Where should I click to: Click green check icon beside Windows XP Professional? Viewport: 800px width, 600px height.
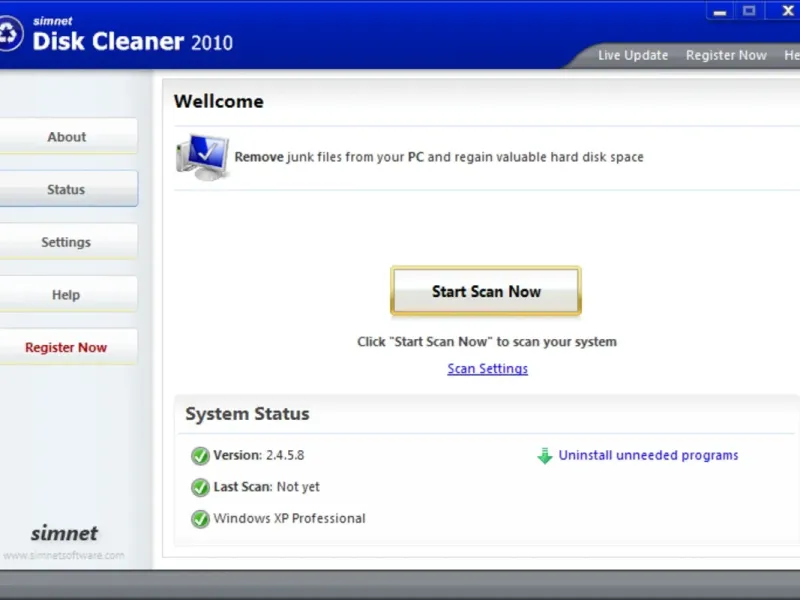pyautogui.click(x=200, y=519)
